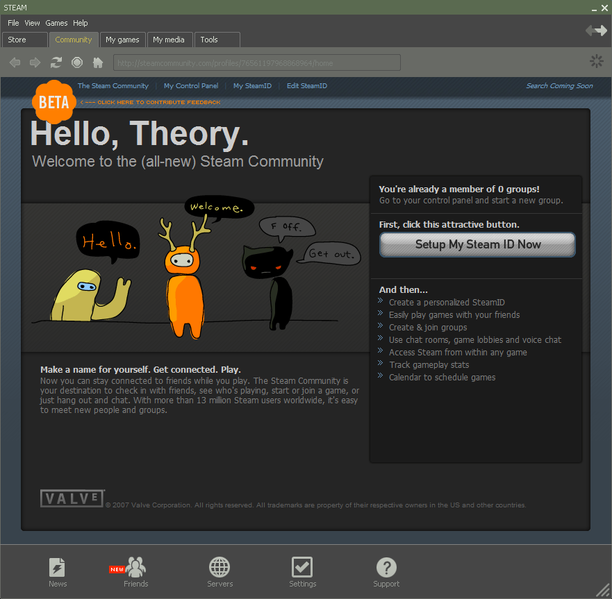Viewport: 612px width, 599px height.
Task: Click here to contribute feedback link
Action: pos(150,102)
